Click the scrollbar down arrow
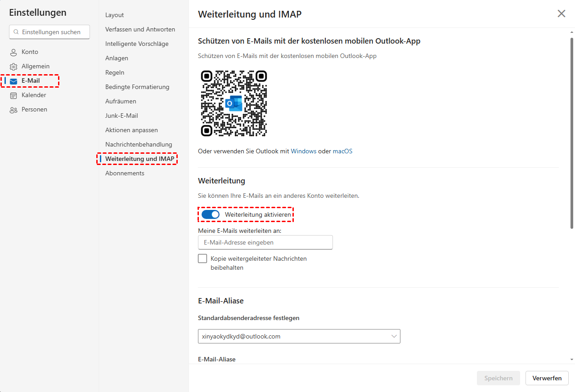The image size is (575, 392). tap(572, 360)
